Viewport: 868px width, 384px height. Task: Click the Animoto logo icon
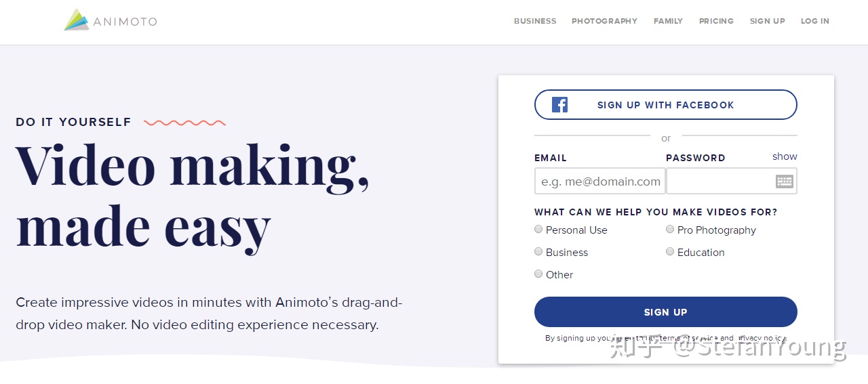click(x=77, y=20)
